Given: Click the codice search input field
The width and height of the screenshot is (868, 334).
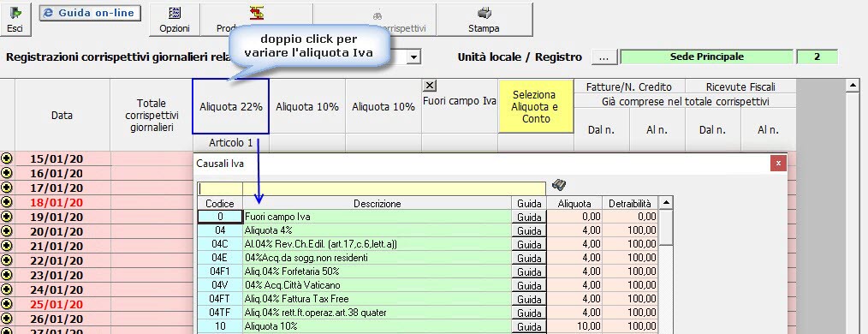Looking at the screenshot, I should click(x=220, y=188).
